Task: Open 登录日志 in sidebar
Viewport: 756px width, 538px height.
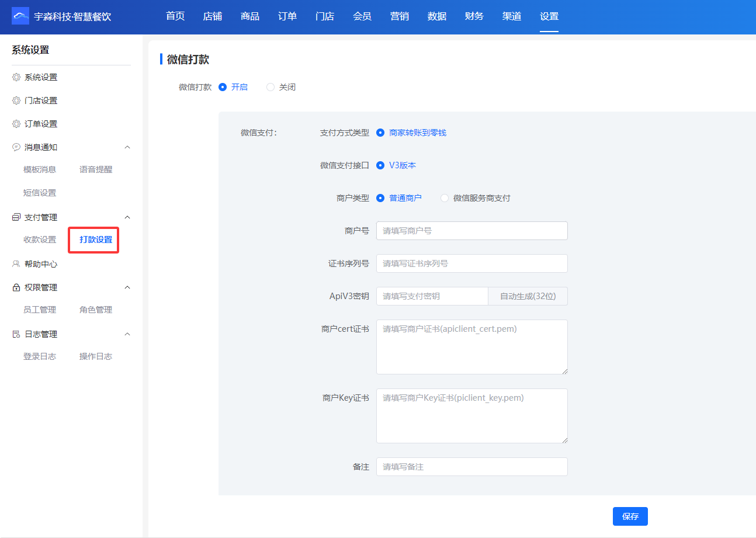Action: pos(40,356)
